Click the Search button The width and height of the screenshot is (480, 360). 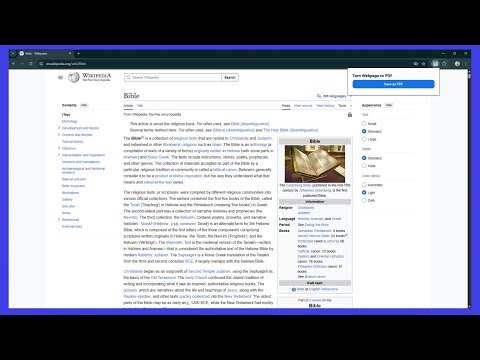tap(230, 77)
